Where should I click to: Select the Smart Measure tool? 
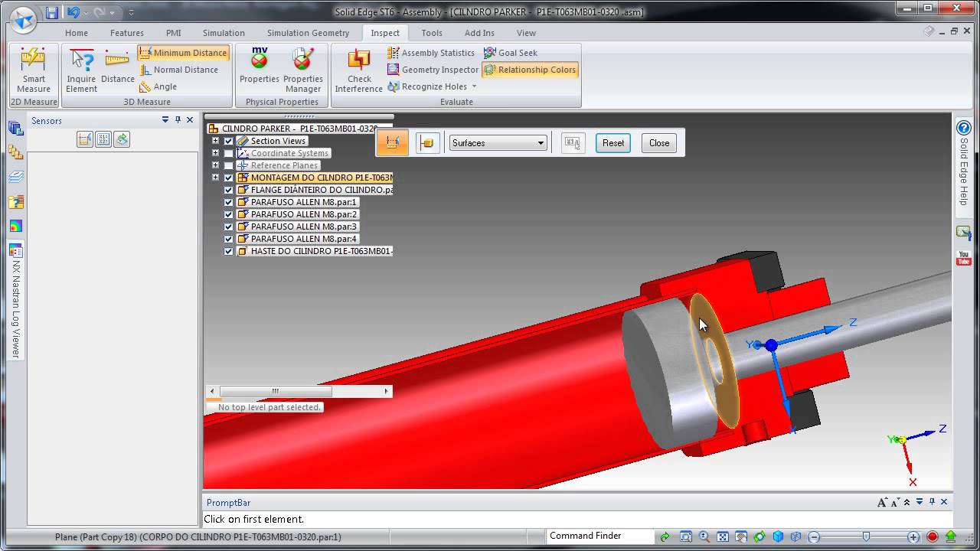point(34,70)
